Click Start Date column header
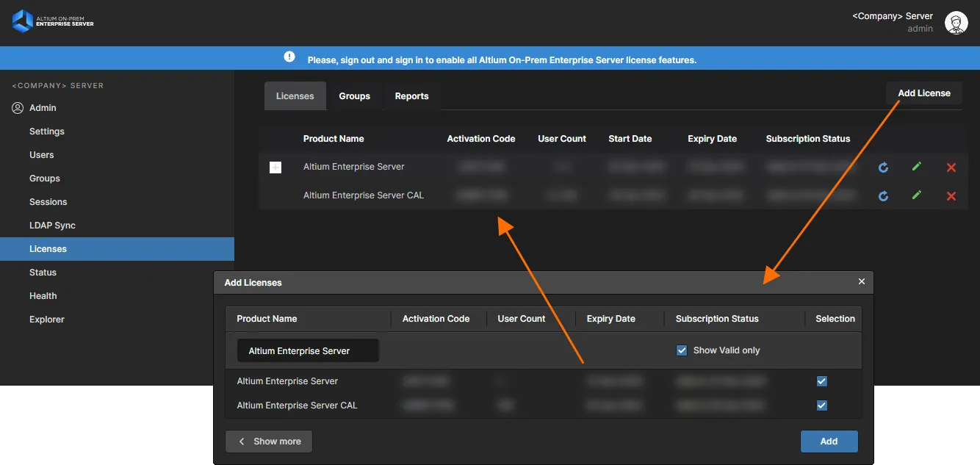This screenshot has height=465, width=980. coord(630,139)
